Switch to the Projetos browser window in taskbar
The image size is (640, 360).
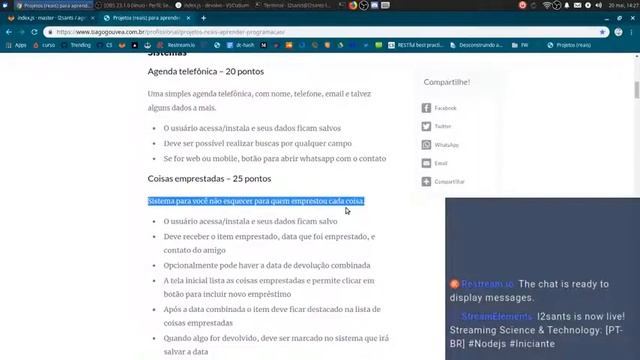[x=54, y=5]
